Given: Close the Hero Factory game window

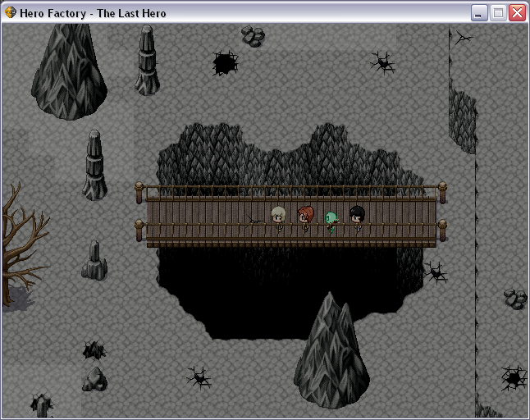Looking at the screenshot, I should point(517,13).
